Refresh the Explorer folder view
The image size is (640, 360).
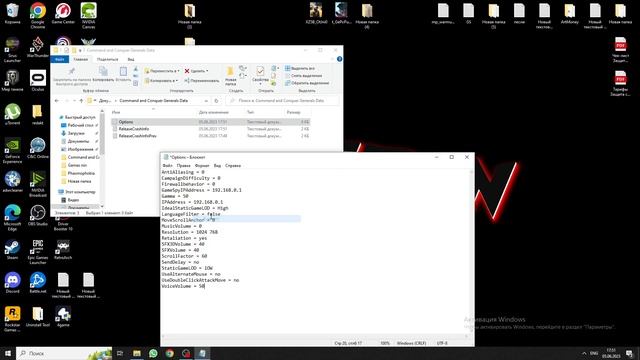216,101
